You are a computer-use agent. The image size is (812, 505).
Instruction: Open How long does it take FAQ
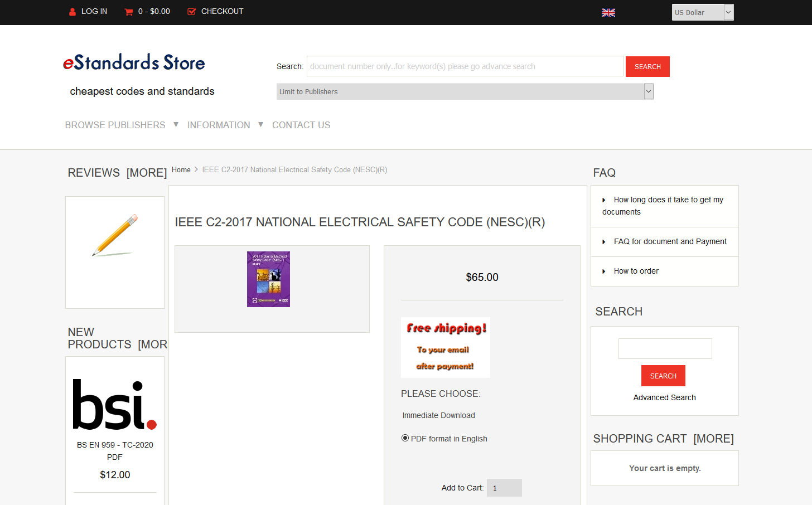point(663,206)
